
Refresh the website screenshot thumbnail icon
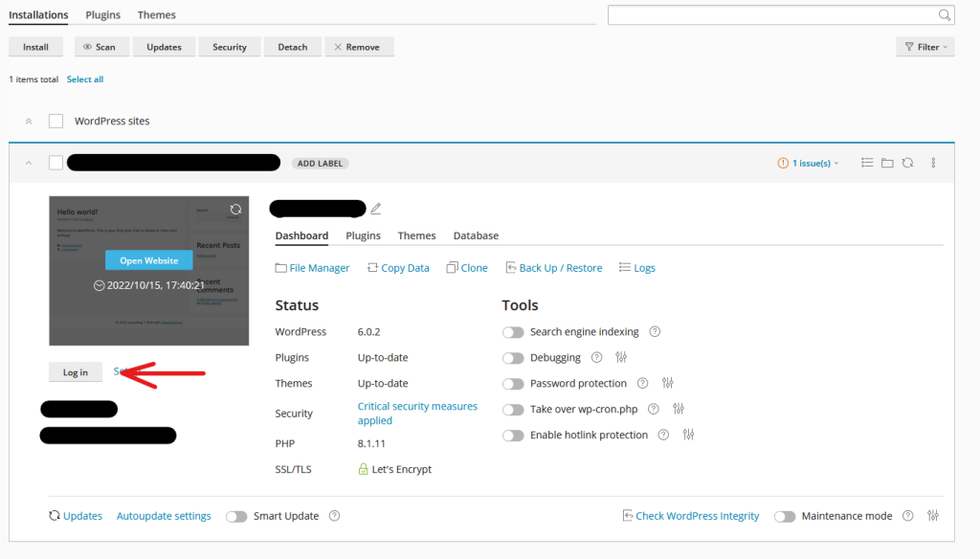click(x=235, y=210)
